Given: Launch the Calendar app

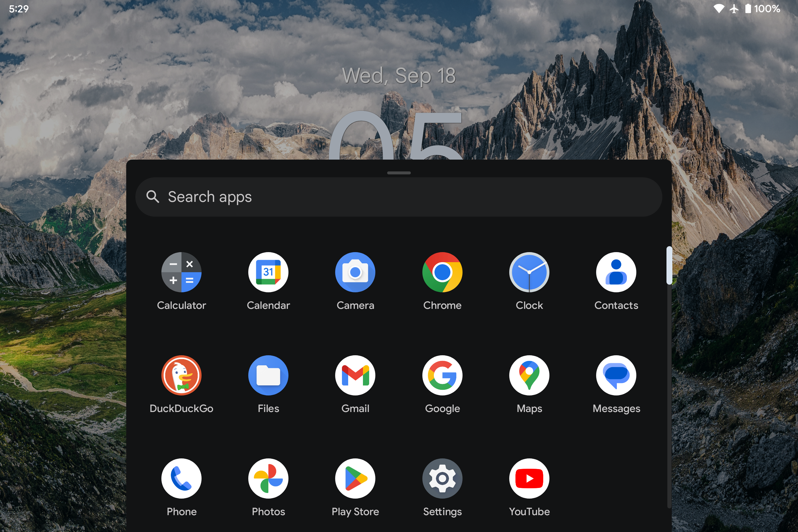Looking at the screenshot, I should (268, 272).
